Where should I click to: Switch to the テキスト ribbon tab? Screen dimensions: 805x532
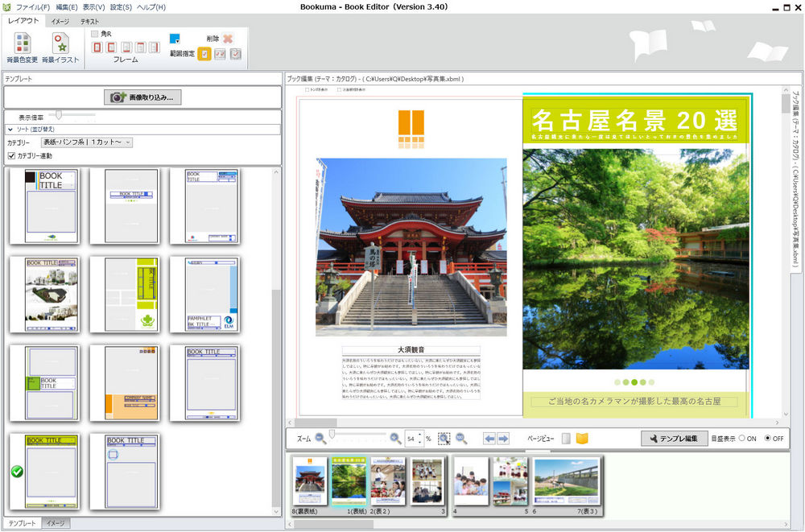pos(90,21)
